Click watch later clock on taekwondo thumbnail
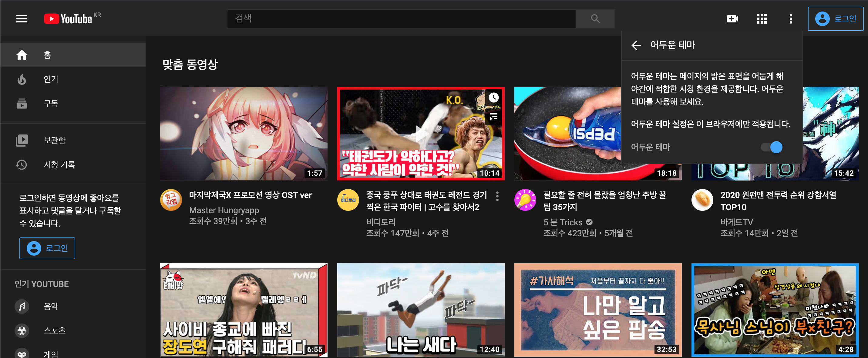868x358 pixels. [494, 98]
